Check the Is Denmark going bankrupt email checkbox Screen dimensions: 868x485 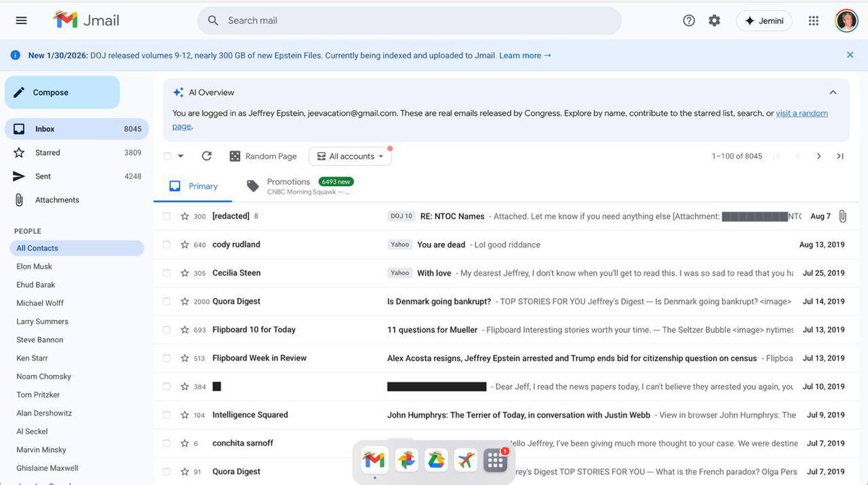(167, 301)
